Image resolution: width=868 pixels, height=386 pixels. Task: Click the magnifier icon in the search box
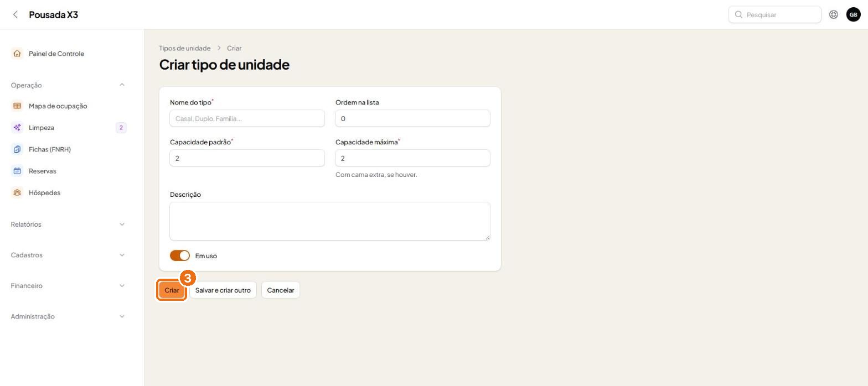[738, 14]
